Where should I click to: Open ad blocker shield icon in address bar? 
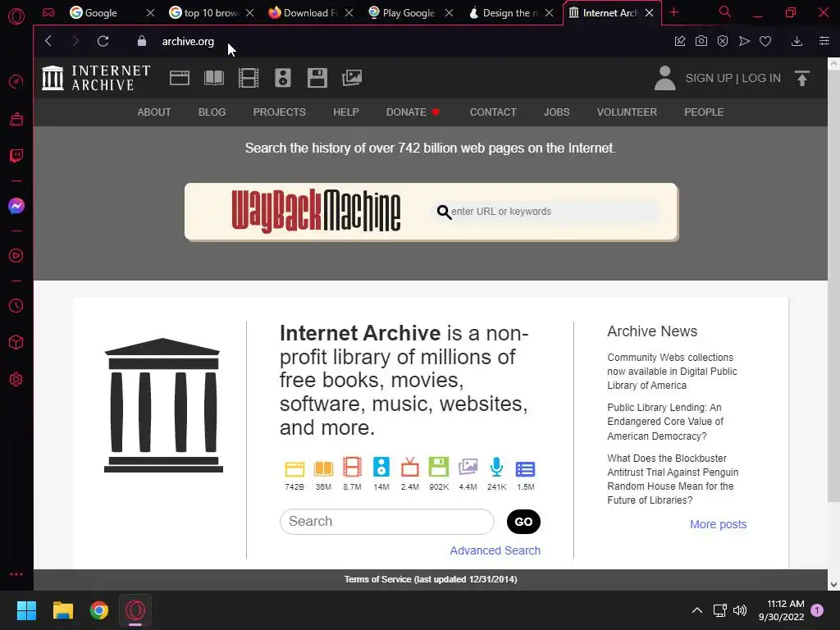pyautogui.click(x=723, y=41)
